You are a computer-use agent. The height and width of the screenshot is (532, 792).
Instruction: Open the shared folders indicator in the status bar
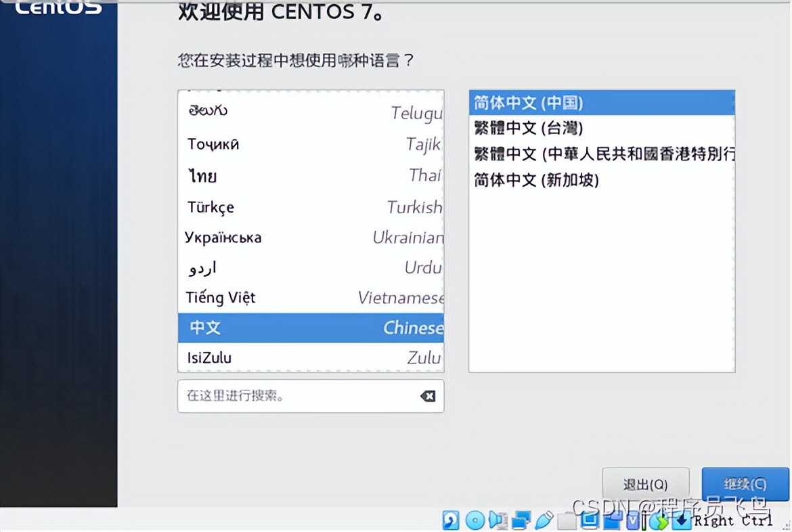pyautogui.click(x=567, y=521)
